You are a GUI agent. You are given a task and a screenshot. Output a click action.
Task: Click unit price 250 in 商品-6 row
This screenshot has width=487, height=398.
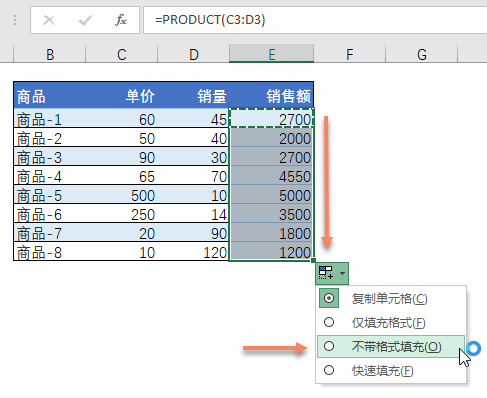(122, 214)
